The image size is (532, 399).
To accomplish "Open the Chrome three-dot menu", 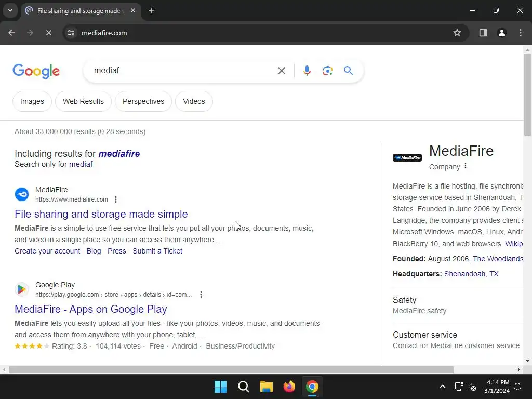I will pyautogui.click(x=521, y=33).
